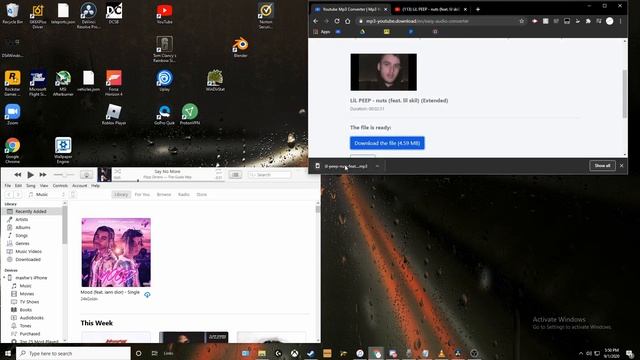Screen dimensions: 640x360
Task: Open the downloaded lil-peep mp3 file
Action: [345, 166]
